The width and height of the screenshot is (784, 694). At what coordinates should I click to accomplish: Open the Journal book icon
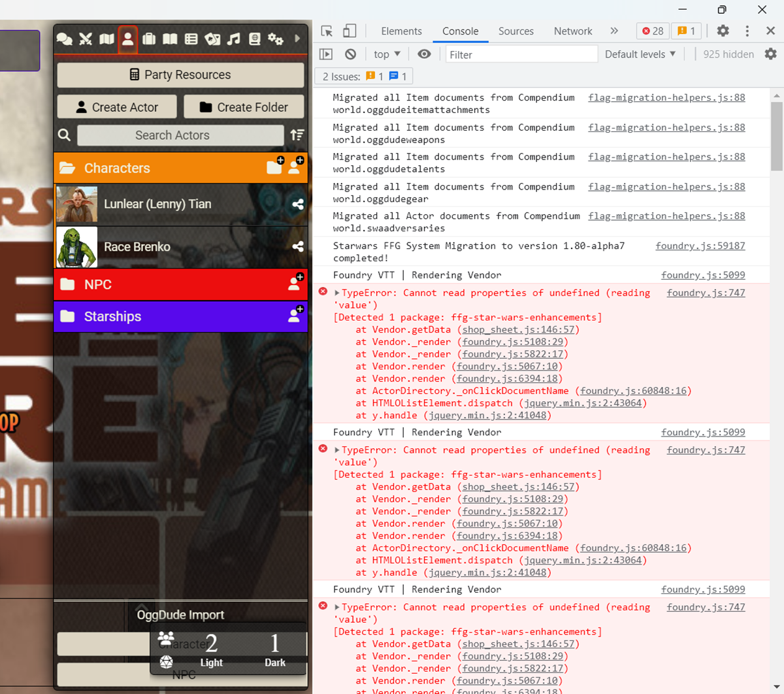pos(169,39)
